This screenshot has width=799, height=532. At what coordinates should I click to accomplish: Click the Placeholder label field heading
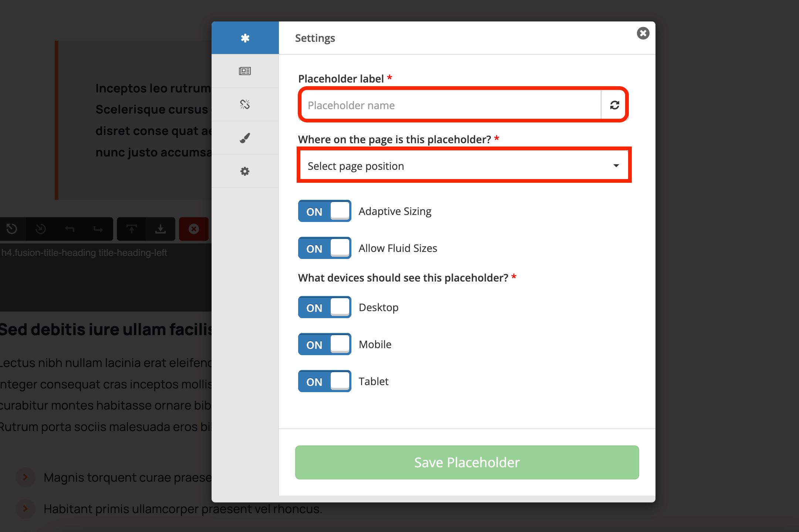(x=341, y=79)
